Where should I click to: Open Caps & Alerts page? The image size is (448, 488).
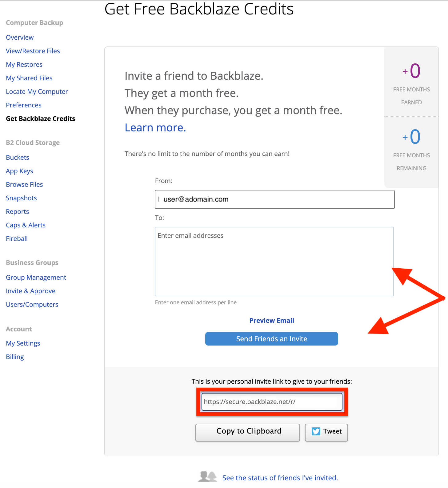[x=26, y=225]
